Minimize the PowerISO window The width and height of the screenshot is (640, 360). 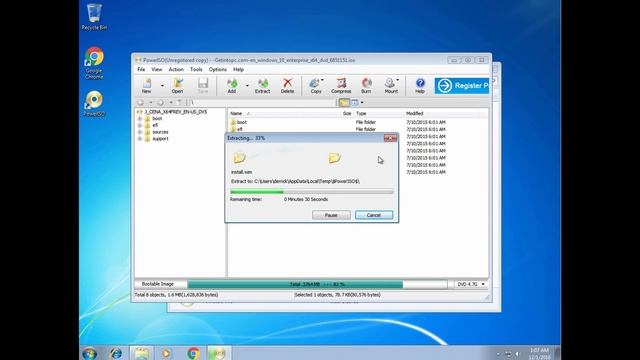point(454,60)
